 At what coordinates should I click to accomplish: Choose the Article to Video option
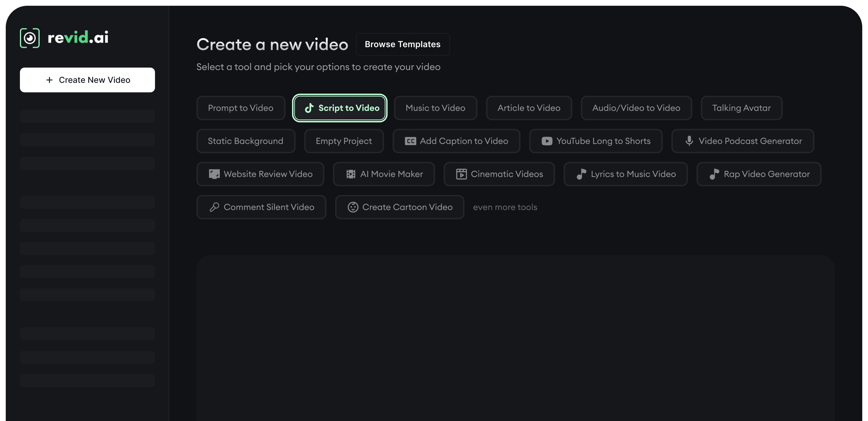pos(529,108)
